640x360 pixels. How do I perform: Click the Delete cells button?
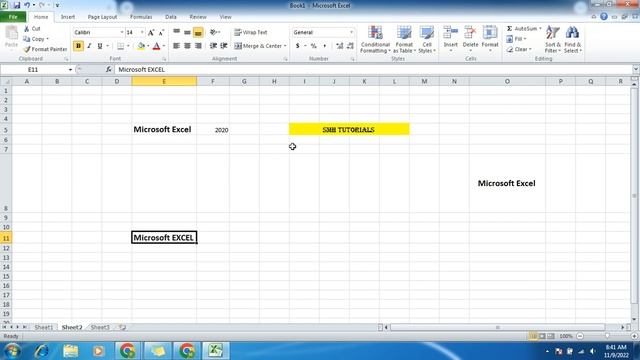coord(470,39)
